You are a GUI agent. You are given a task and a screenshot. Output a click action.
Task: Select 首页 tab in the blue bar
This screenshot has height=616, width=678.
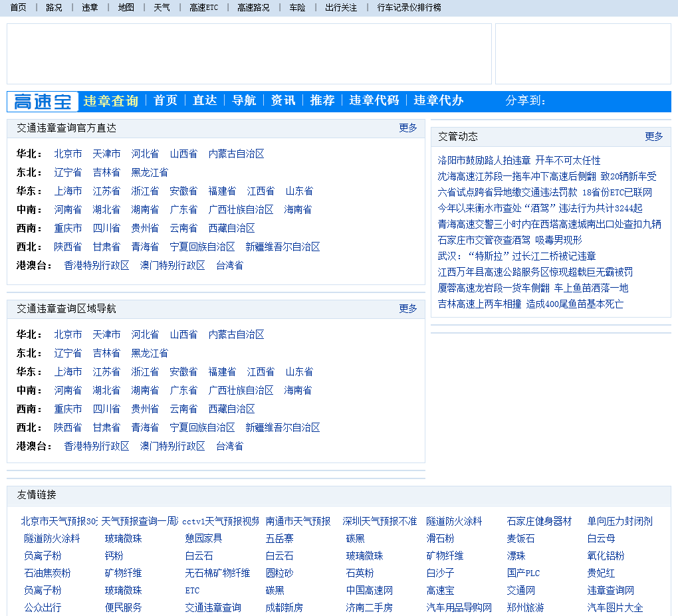[x=166, y=100]
